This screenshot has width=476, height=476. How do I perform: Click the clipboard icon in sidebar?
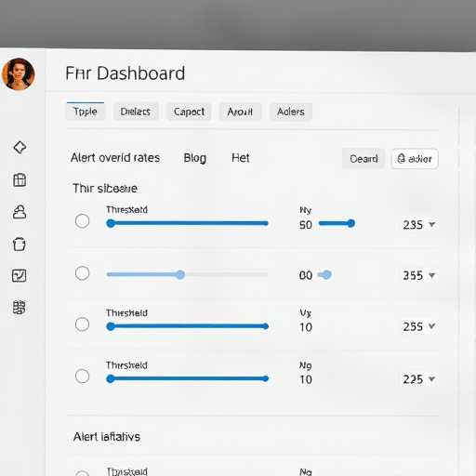click(x=20, y=245)
